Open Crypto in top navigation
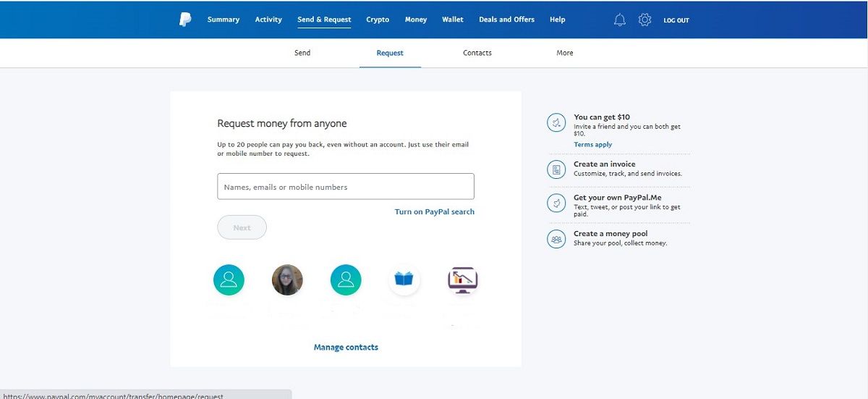The height and width of the screenshot is (399, 868). (x=378, y=20)
